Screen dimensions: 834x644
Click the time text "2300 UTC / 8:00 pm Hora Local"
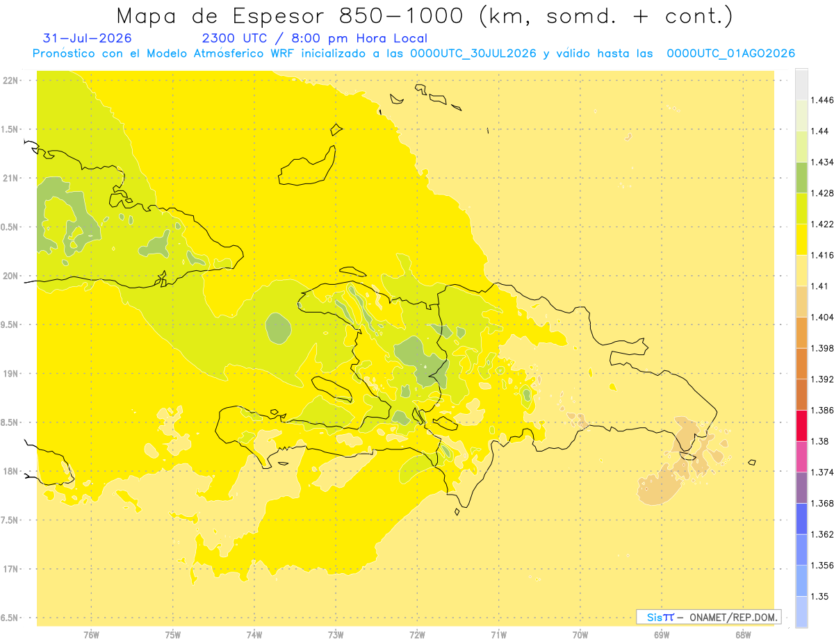coord(314,38)
